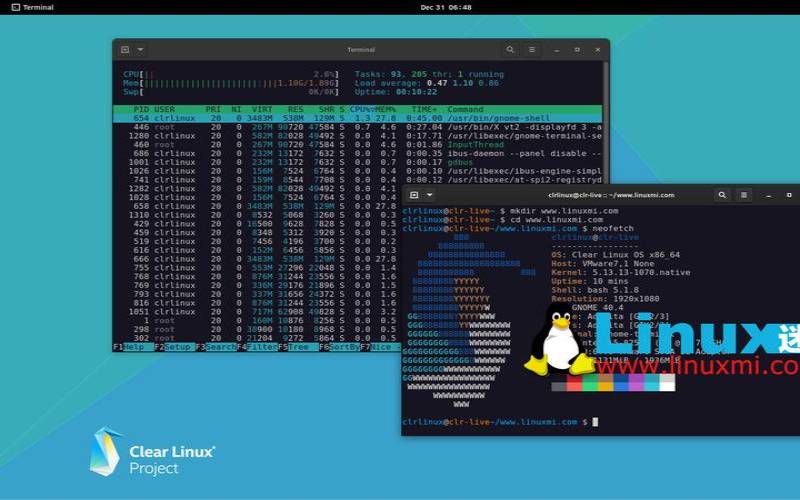Viewport: 800px width, 500px height.
Task: Click F3 Search in htop footer
Action: (216, 347)
